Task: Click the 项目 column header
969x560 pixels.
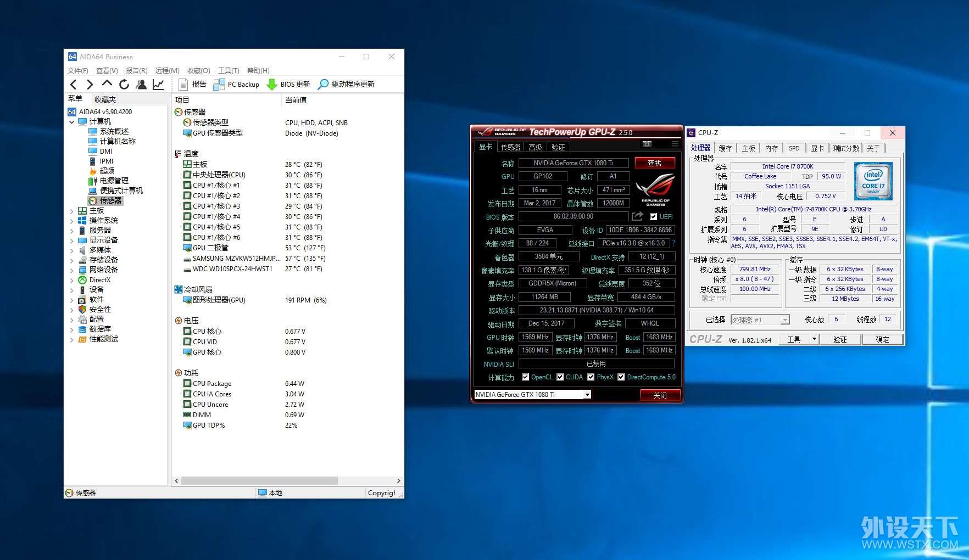Action: (226, 100)
